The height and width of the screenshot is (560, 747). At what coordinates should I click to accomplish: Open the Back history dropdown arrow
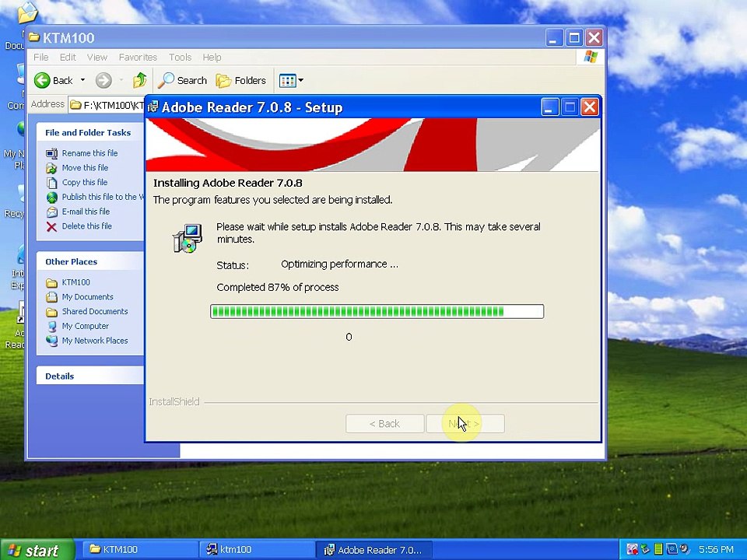(82, 80)
